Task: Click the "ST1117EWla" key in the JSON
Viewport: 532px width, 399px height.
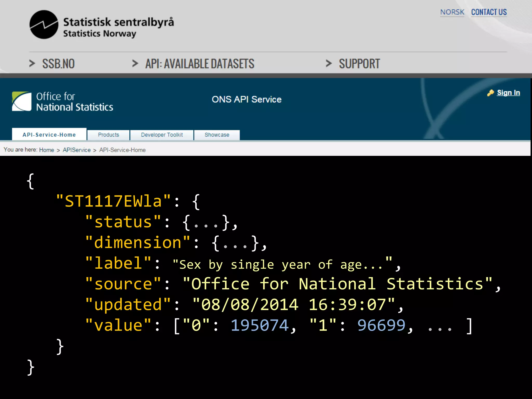Action: (113, 201)
